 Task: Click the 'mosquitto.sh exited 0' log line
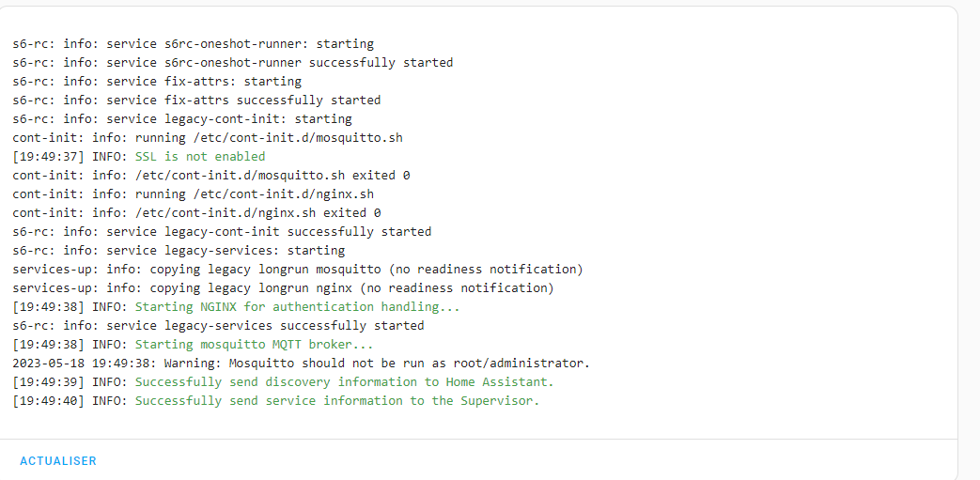click(x=211, y=176)
